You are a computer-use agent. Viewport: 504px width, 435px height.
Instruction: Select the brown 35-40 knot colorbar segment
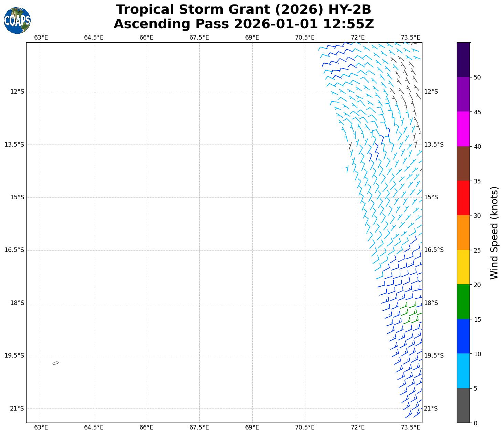463,163
